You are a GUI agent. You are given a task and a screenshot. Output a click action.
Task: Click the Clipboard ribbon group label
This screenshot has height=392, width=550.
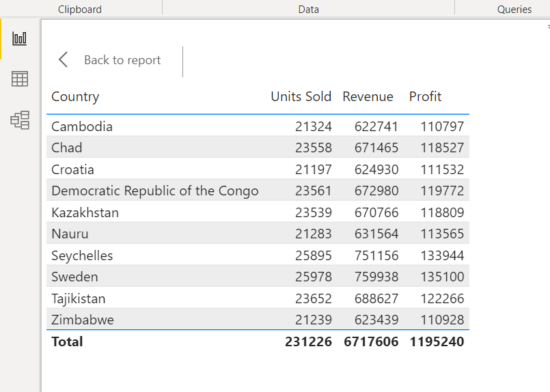tap(80, 10)
